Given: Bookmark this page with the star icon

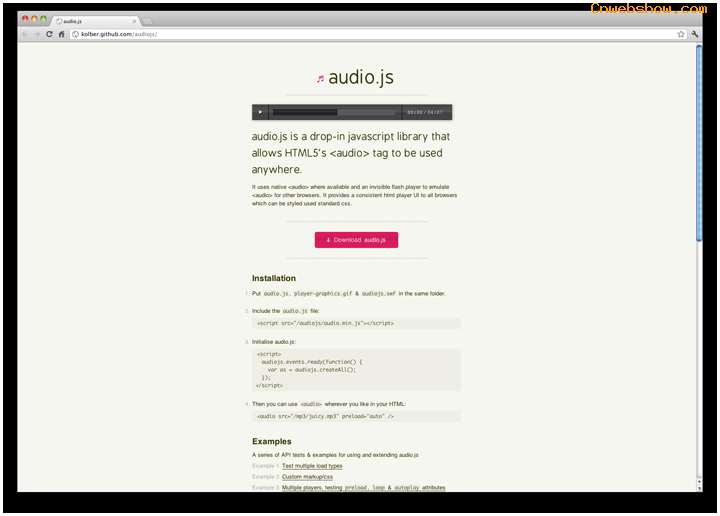Looking at the screenshot, I should 681,34.
